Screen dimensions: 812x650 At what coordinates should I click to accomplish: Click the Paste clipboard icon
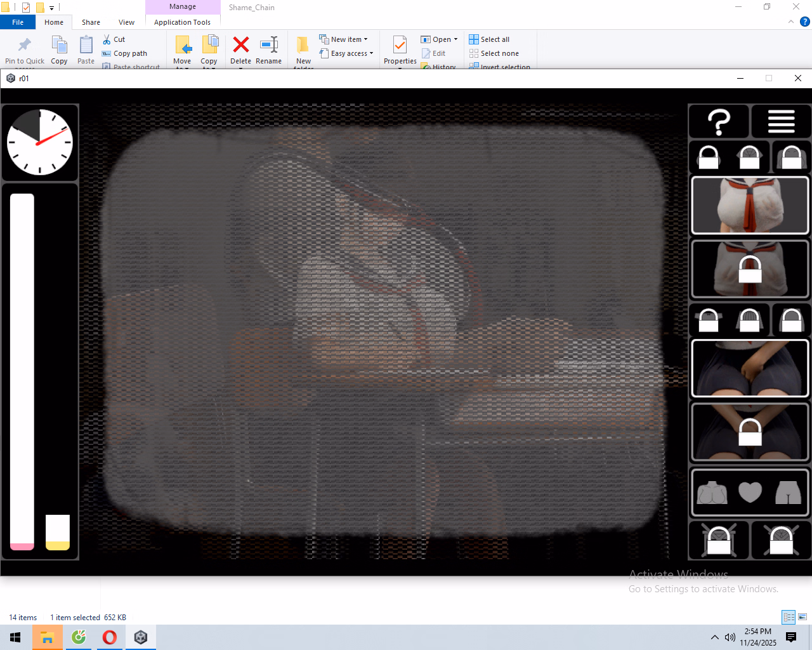pos(86,45)
